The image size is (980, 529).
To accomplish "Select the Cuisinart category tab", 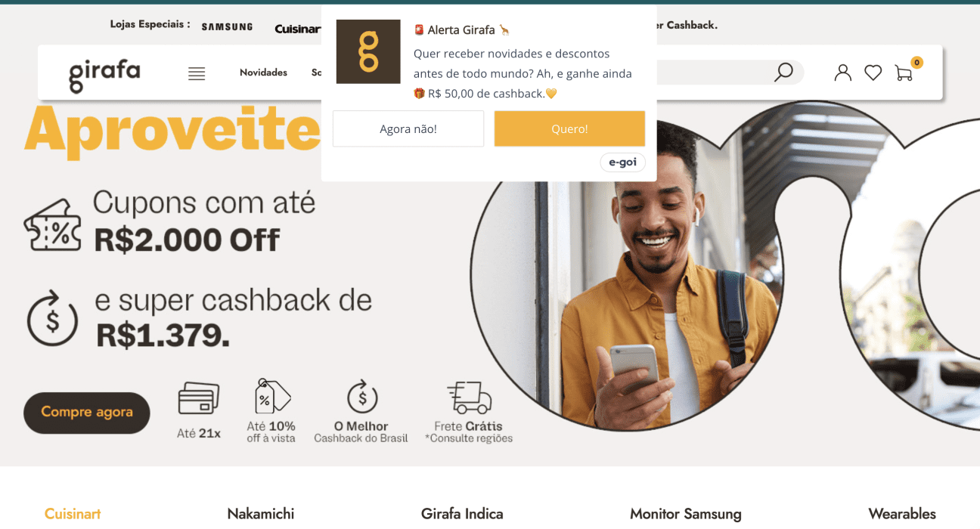I will coord(73,514).
